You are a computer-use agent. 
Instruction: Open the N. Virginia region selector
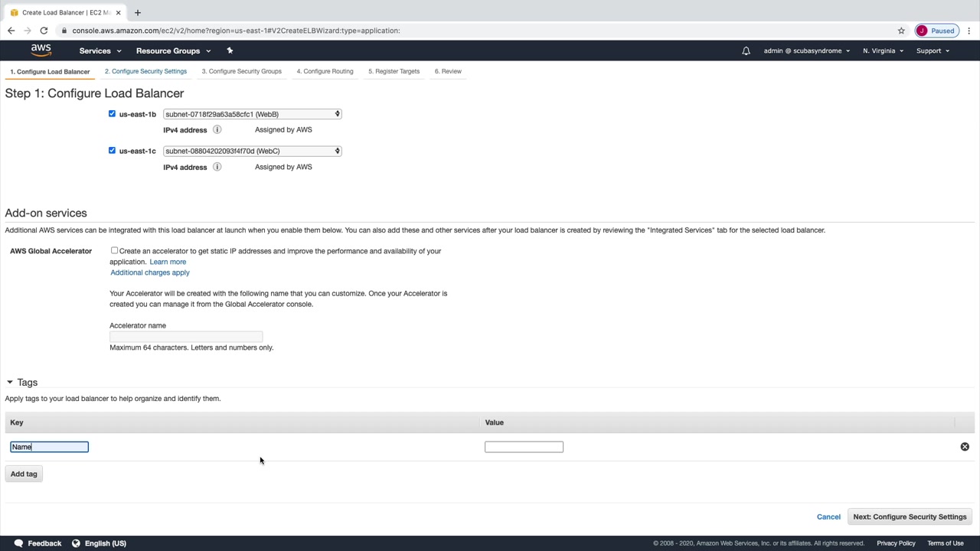pos(883,51)
